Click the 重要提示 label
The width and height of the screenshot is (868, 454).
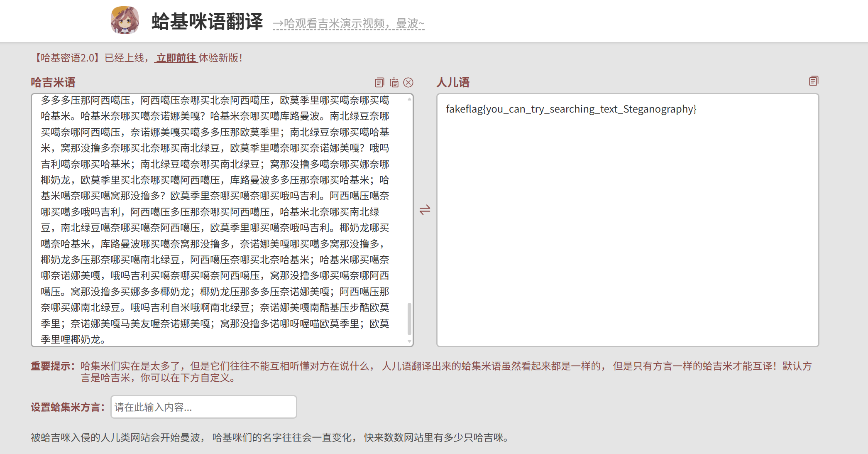coord(53,366)
